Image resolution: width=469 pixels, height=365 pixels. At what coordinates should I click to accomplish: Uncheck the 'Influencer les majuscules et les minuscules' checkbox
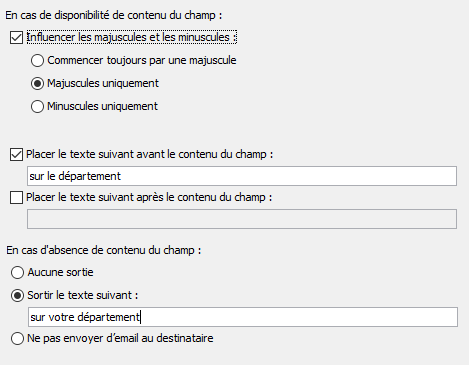pyautogui.click(x=16, y=38)
